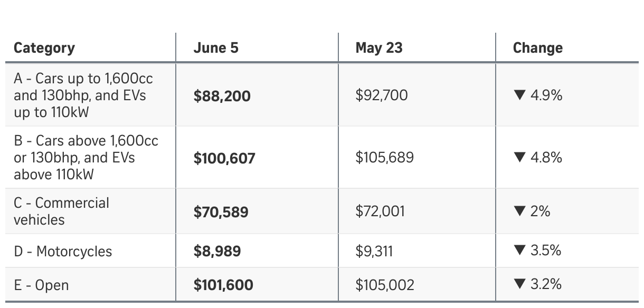The height and width of the screenshot is (308, 644).
Task: Click the June 5 column header
Action: (x=216, y=48)
